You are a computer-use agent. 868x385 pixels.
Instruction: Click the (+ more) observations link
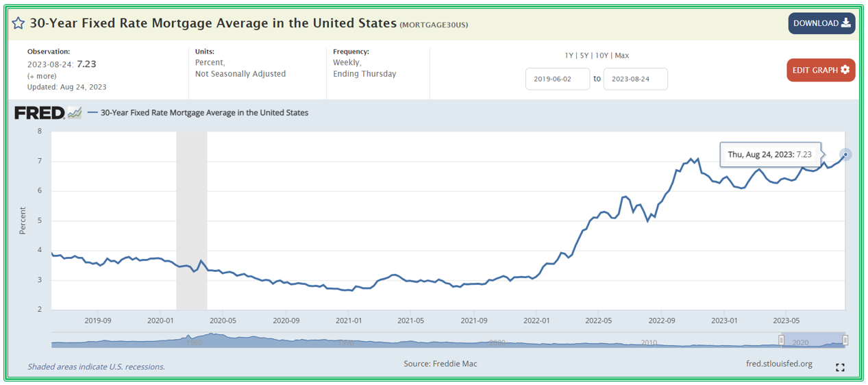tap(42, 76)
